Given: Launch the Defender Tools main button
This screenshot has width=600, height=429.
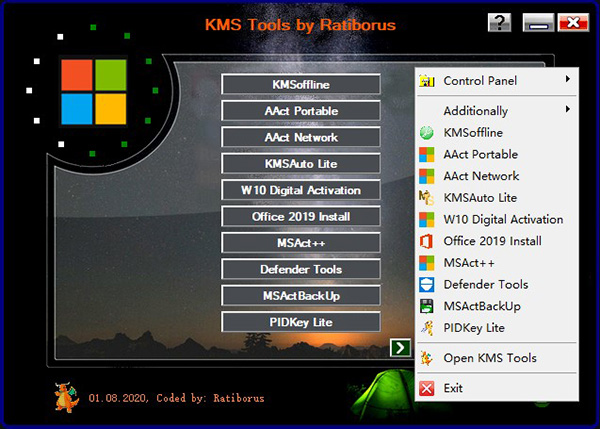Looking at the screenshot, I should 301,269.
